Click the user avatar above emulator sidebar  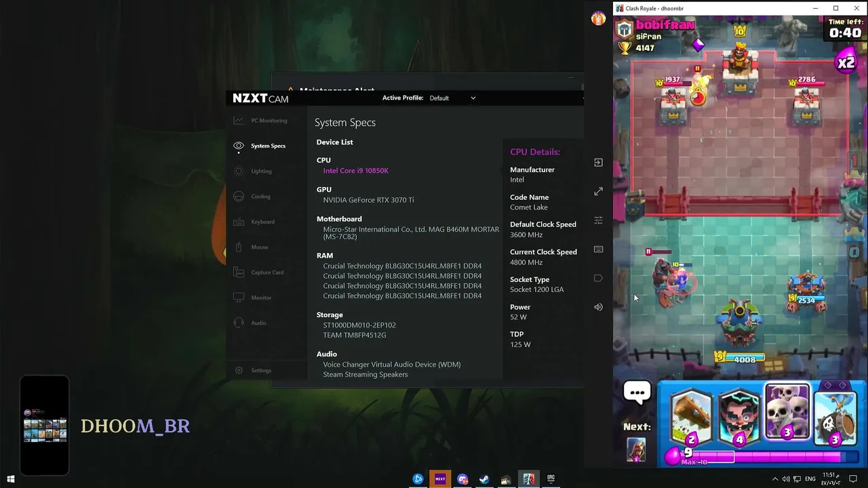point(598,18)
